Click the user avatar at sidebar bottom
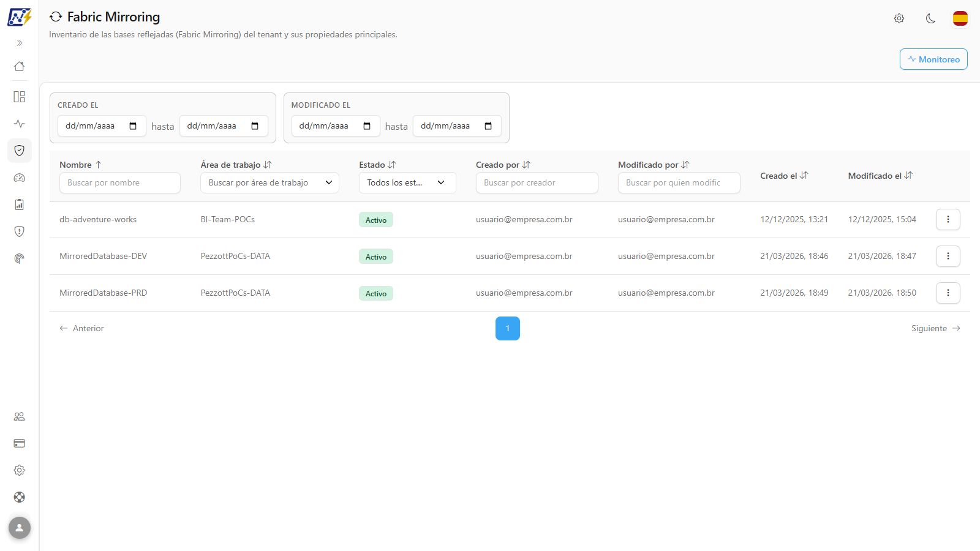 click(20, 528)
